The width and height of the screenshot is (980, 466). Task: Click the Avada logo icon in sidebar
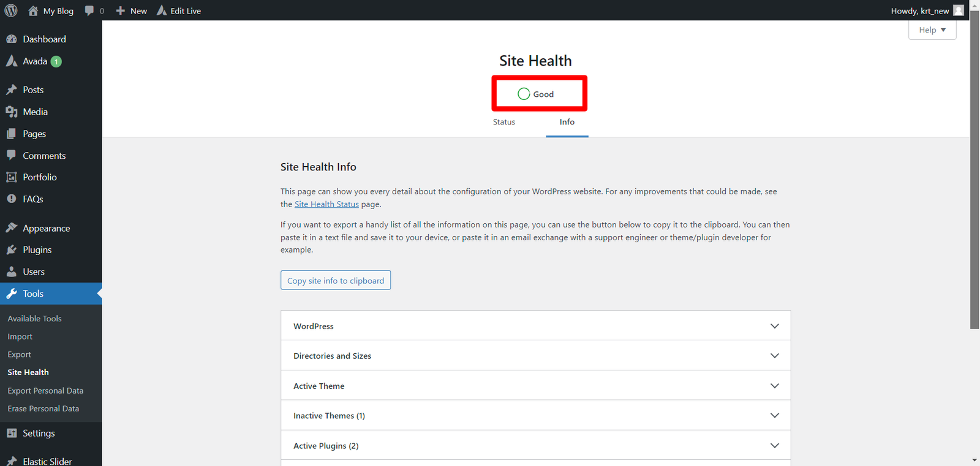pos(12,61)
